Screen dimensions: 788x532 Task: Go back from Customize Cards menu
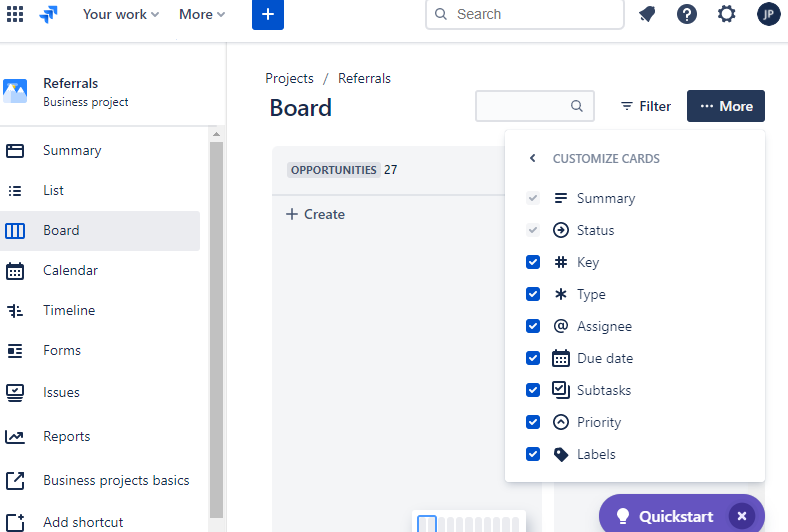tap(533, 158)
